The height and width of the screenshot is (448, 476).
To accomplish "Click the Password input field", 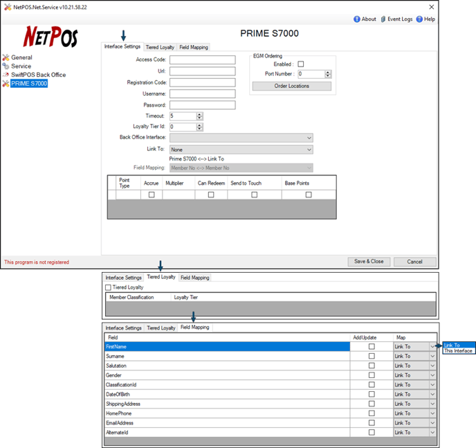I will click(203, 105).
